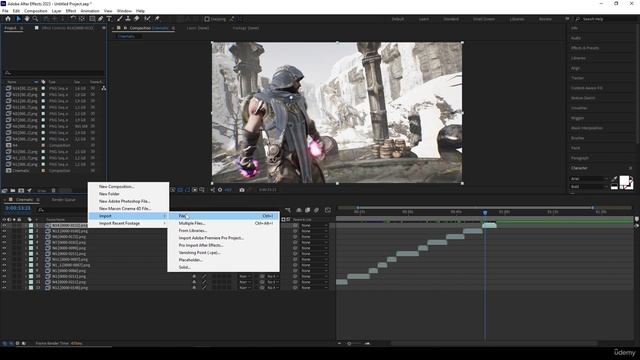The width and height of the screenshot is (640, 360).
Task: Click the eyedropper icon in Character panel
Action: point(615,179)
